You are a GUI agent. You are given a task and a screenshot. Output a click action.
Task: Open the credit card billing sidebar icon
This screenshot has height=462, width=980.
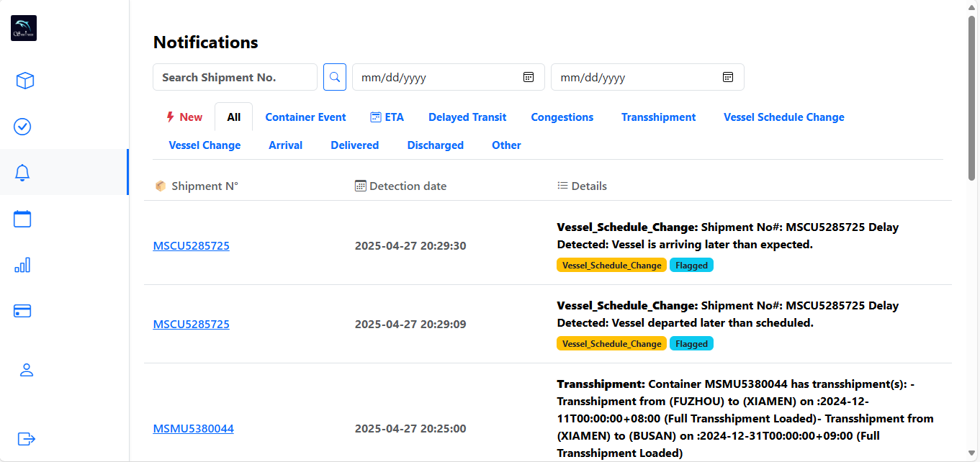coord(22,311)
